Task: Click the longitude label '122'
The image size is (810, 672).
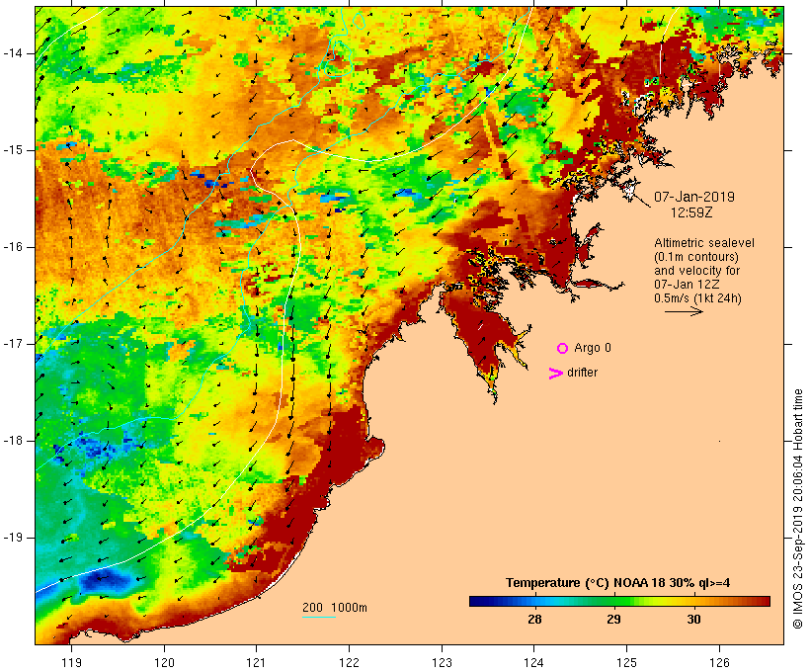Action: coord(350,662)
